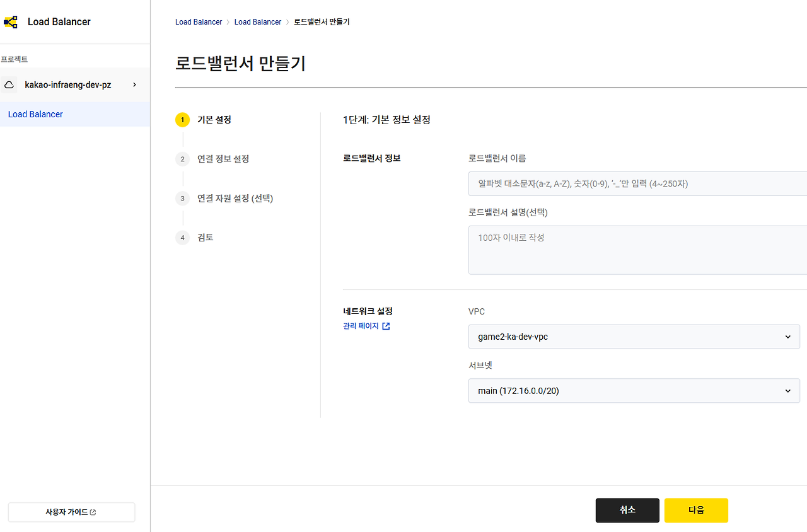Screen dimensions: 807x532
Task: Click the 로드밸런서 이름 input field
Action: click(637, 183)
